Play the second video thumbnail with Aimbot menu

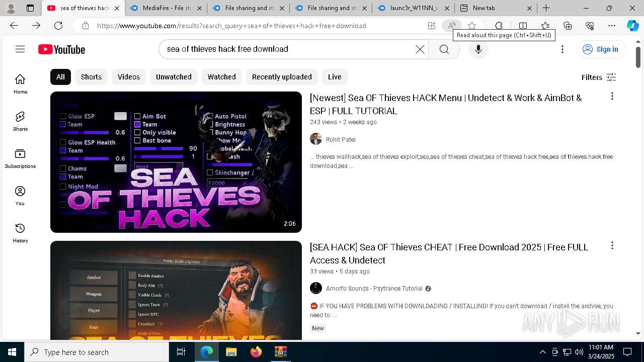[176, 290]
